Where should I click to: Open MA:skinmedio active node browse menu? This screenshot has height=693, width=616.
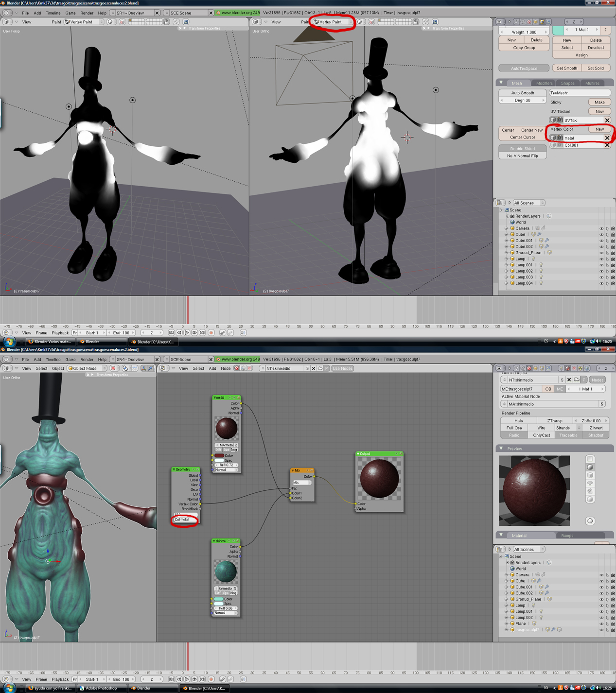tap(504, 404)
